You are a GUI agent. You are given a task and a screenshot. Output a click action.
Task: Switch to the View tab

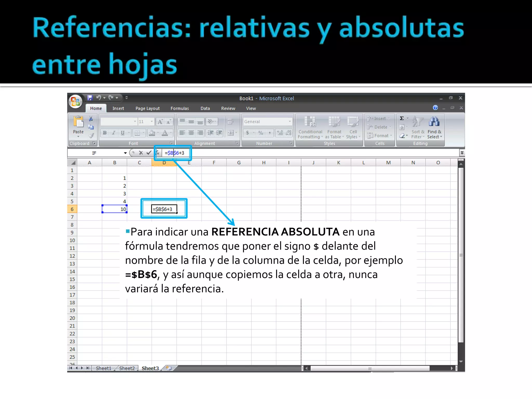[x=251, y=108]
